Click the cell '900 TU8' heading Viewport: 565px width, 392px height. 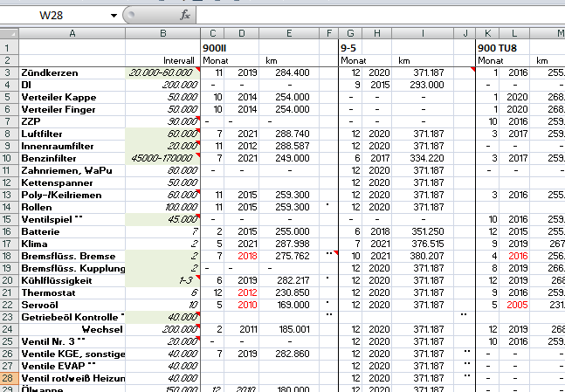(x=497, y=48)
